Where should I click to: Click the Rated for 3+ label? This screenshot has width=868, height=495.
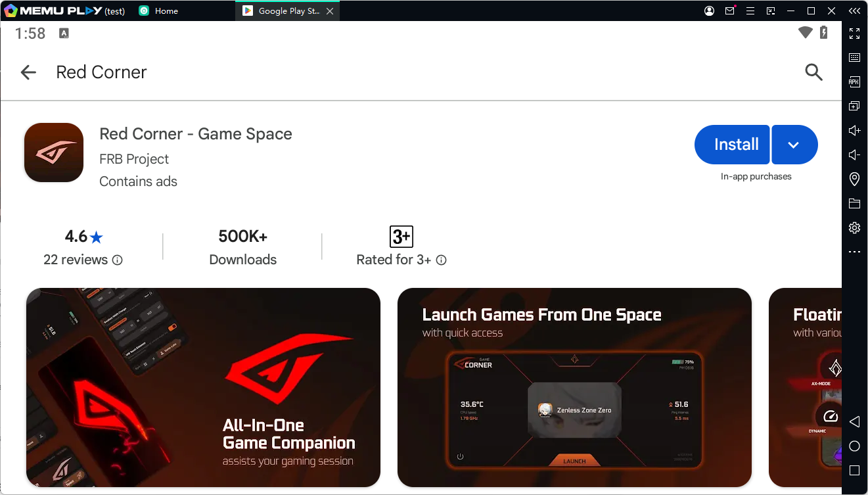pos(394,260)
